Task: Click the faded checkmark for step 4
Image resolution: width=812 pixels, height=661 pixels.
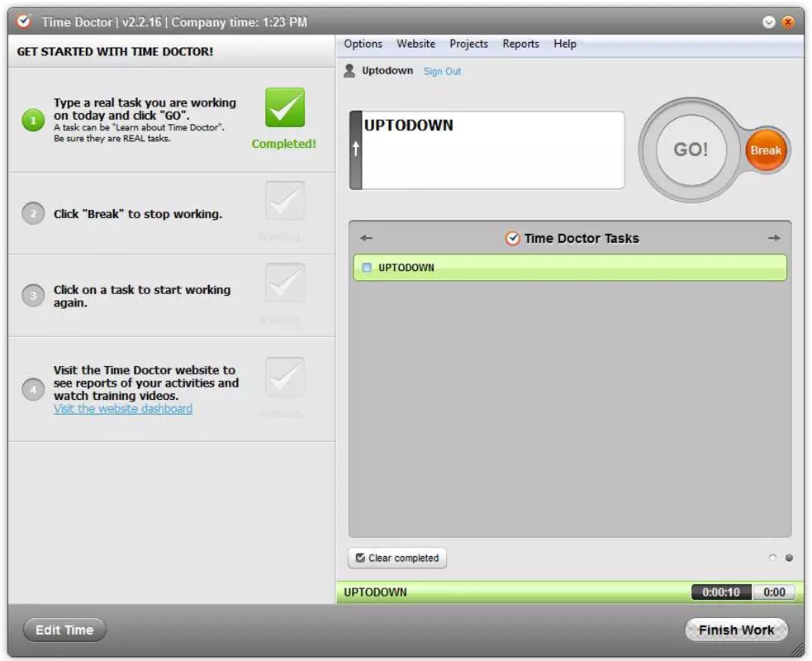Action: (285, 377)
